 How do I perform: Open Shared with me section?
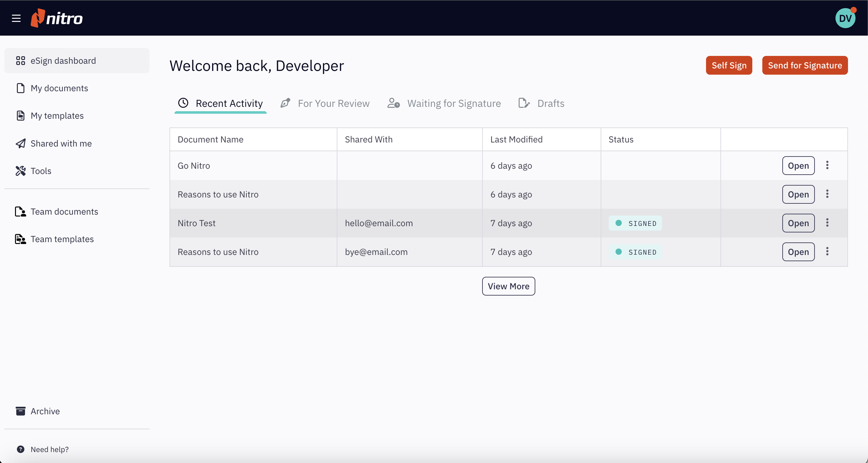61,143
